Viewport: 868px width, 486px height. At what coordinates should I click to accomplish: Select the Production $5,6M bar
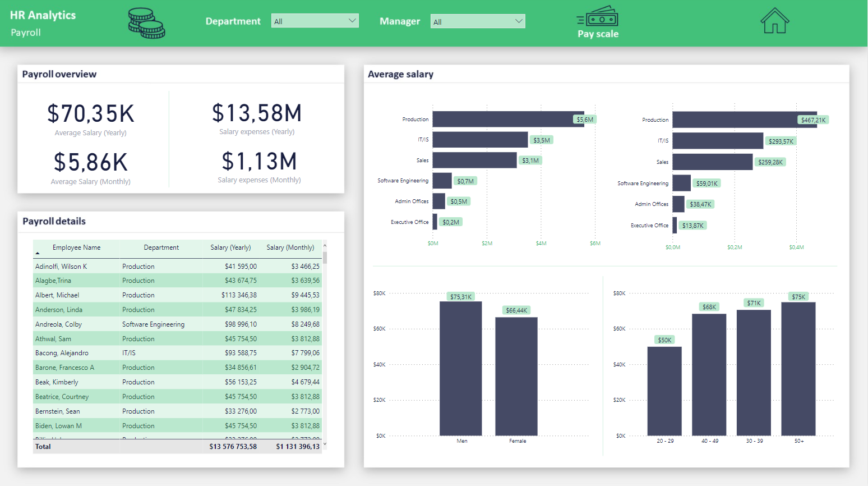pos(508,119)
